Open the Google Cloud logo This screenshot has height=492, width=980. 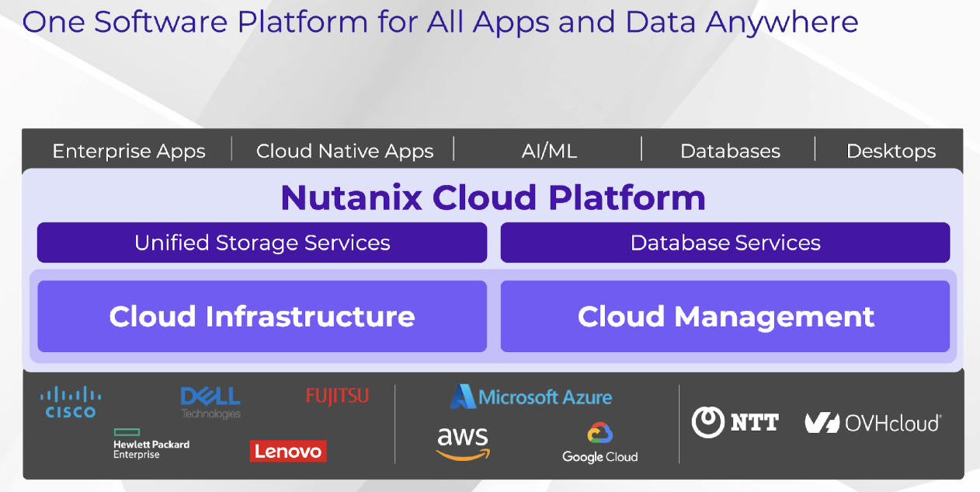click(599, 444)
